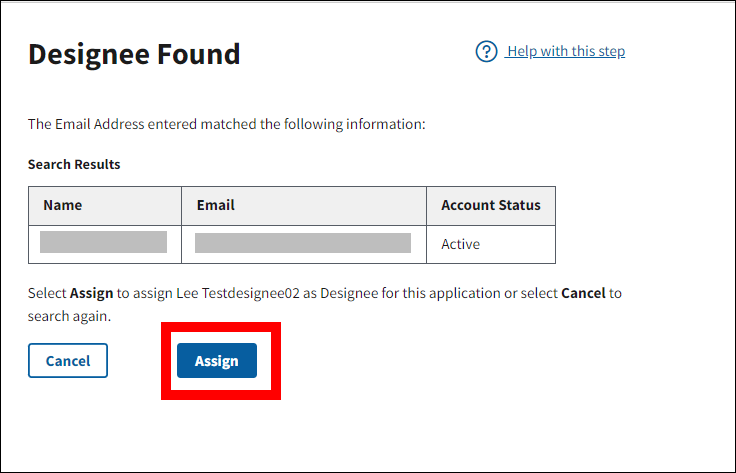Click the Account Status column header
The width and height of the screenshot is (736, 473).
pyautogui.click(x=490, y=205)
